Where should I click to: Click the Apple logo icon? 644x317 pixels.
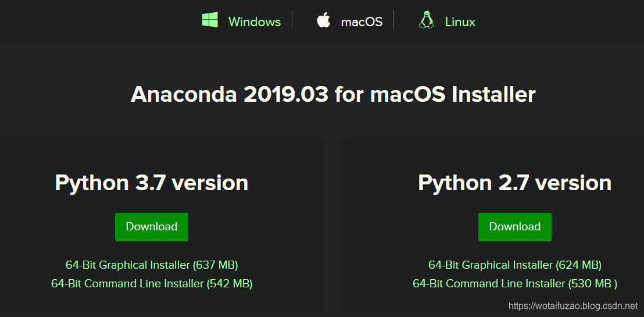(324, 20)
